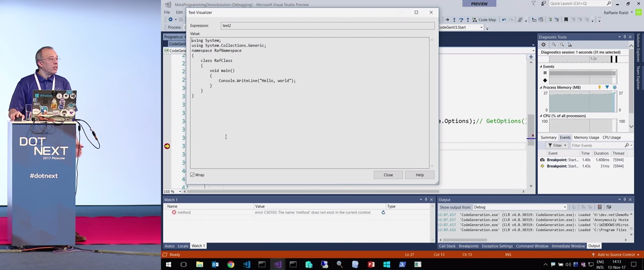
Task: Uncheck the Wrap checkbox in Text Visualizer
Action: pos(192,175)
